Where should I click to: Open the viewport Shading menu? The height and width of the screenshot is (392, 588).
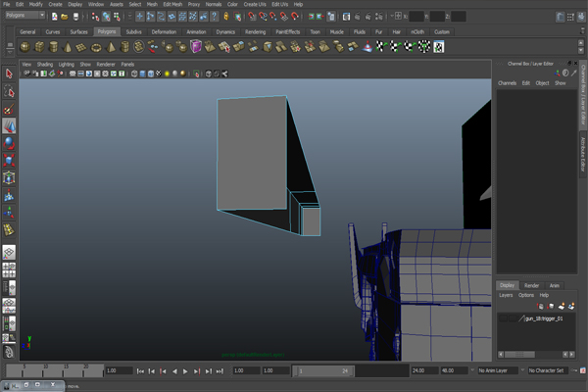click(45, 65)
